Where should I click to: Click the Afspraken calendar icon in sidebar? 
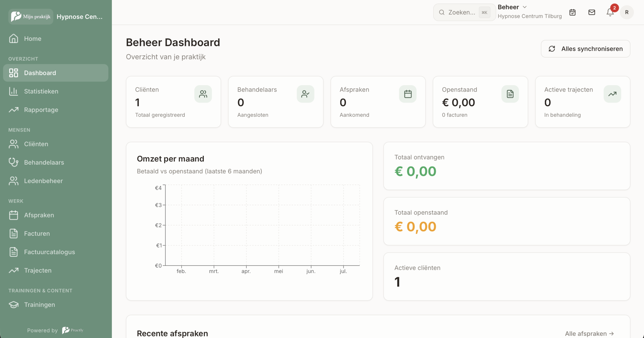[x=14, y=215]
